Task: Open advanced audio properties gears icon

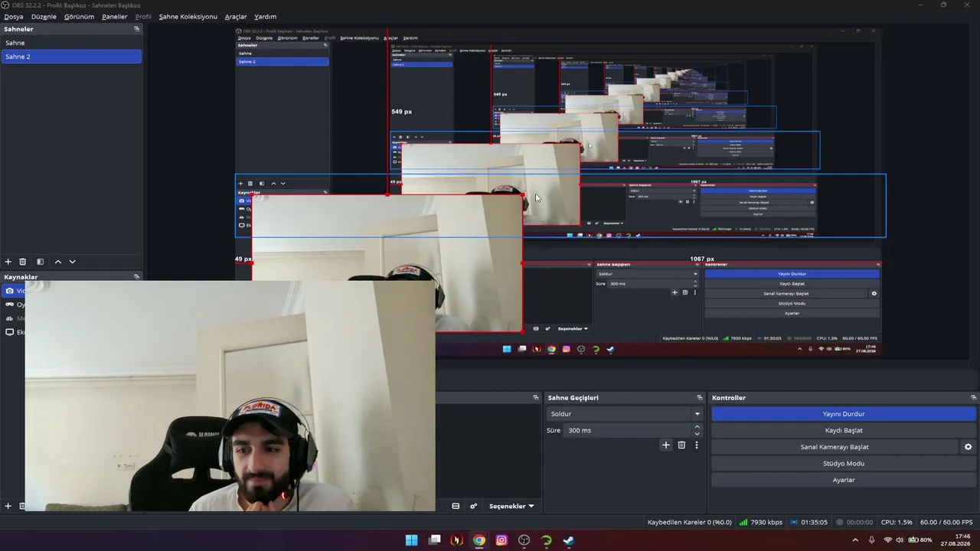Action: 474,506
